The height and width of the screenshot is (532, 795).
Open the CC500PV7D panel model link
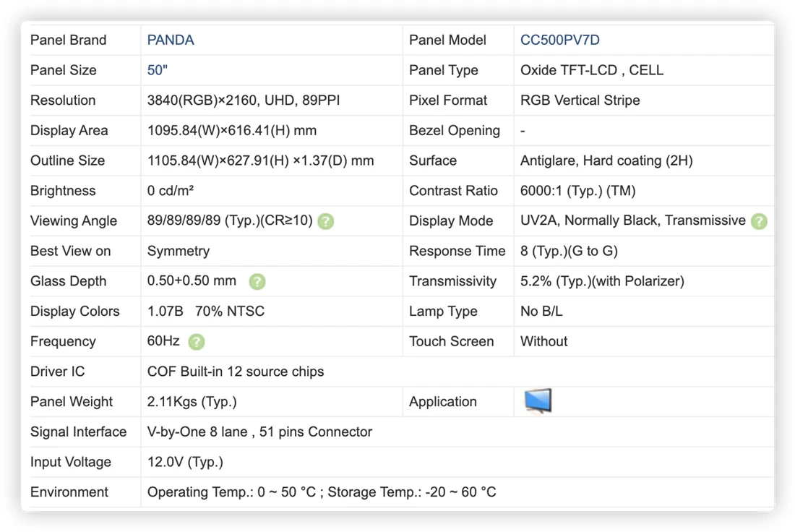(x=559, y=40)
